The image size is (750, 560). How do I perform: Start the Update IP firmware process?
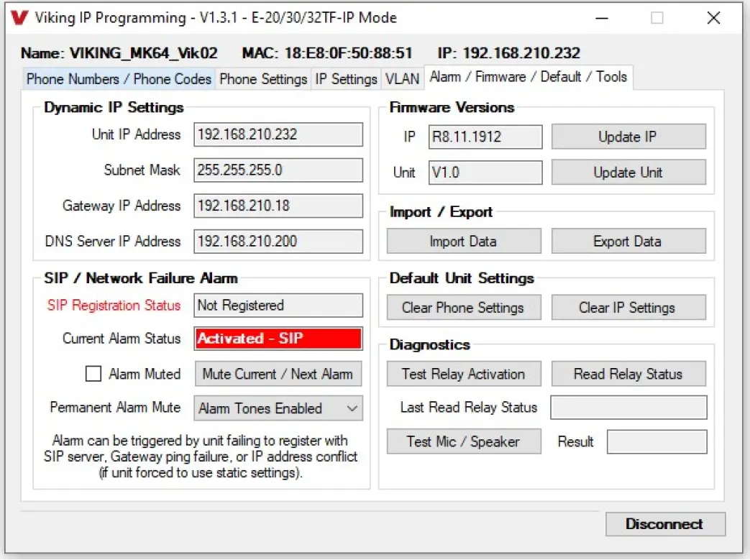tap(628, 137)
